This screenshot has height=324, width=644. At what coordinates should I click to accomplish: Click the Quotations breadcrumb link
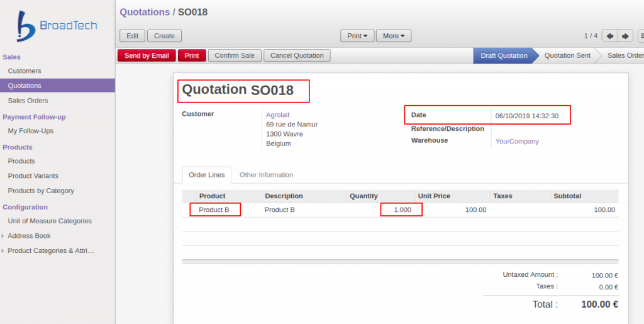tap(145, 12)
